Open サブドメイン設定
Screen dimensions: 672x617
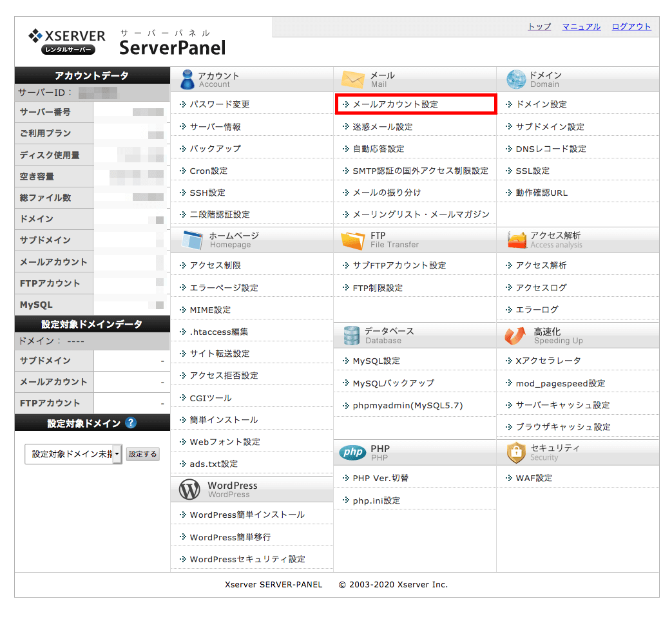[550, 127]
